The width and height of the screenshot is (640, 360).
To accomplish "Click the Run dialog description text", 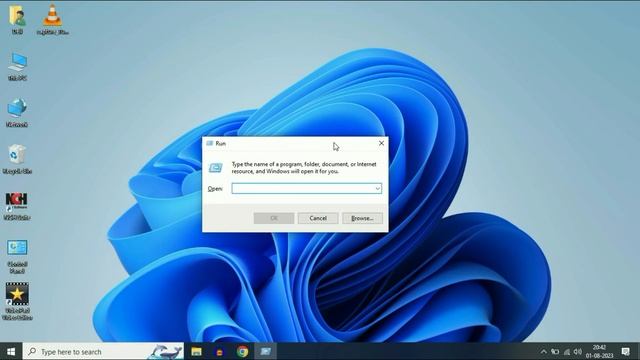I will [304, 168].
